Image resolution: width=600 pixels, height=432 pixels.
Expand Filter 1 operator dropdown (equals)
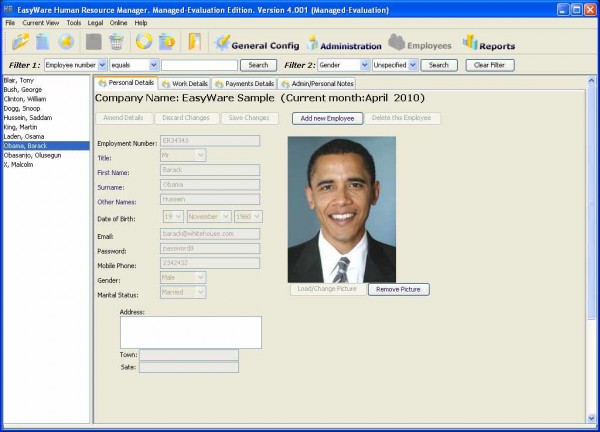tap(153, 65)
